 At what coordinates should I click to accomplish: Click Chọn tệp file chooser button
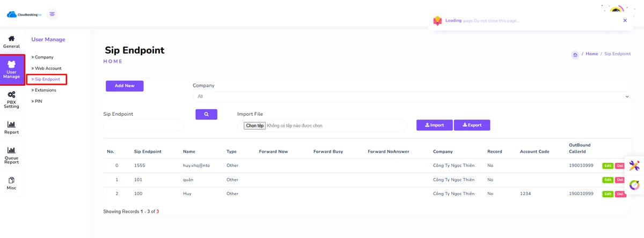tap(254, 126)
